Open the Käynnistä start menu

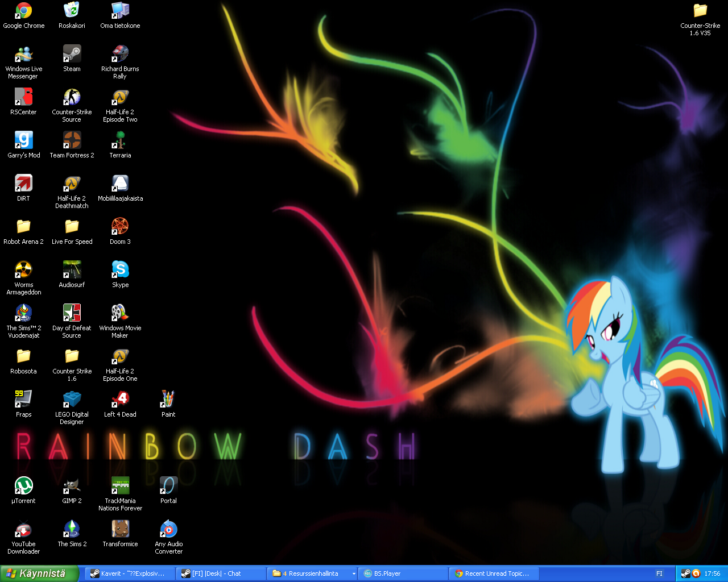click(40, 573)
